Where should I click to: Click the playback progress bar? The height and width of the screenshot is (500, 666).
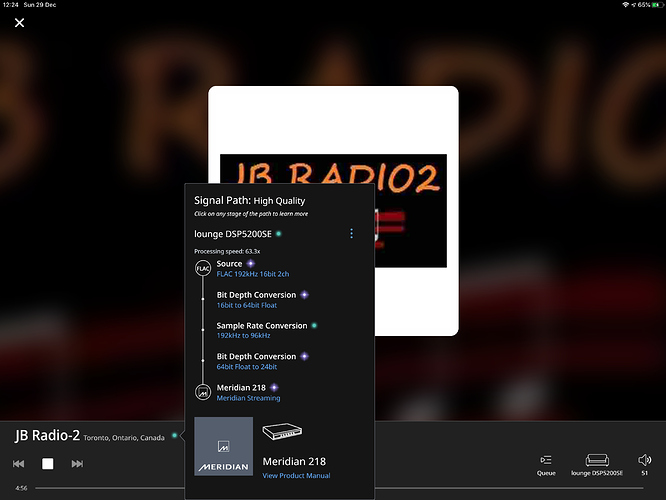[339, 488]
